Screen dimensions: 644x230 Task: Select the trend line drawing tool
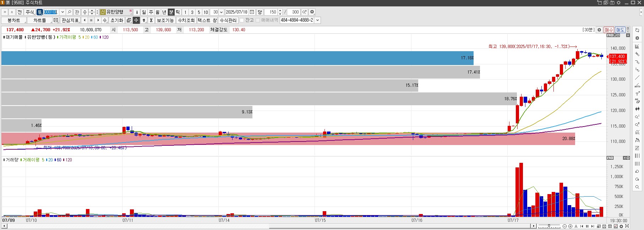click(637, 77)
